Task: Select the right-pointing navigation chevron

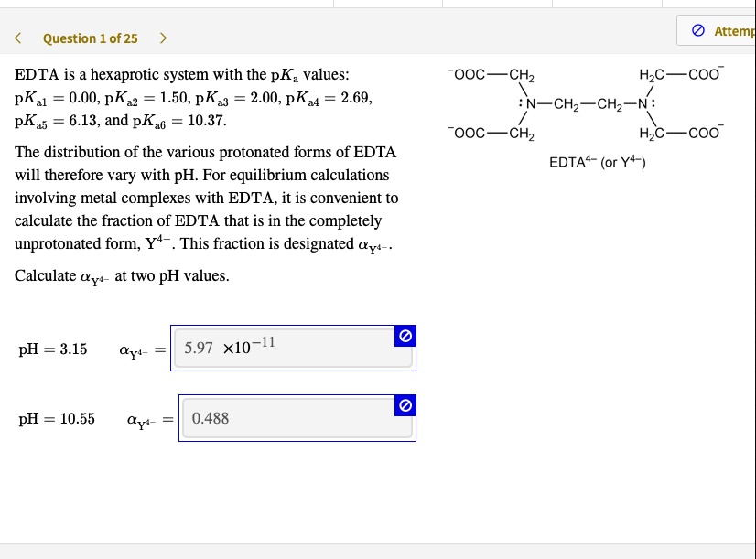Action: (x=163, y=38)
